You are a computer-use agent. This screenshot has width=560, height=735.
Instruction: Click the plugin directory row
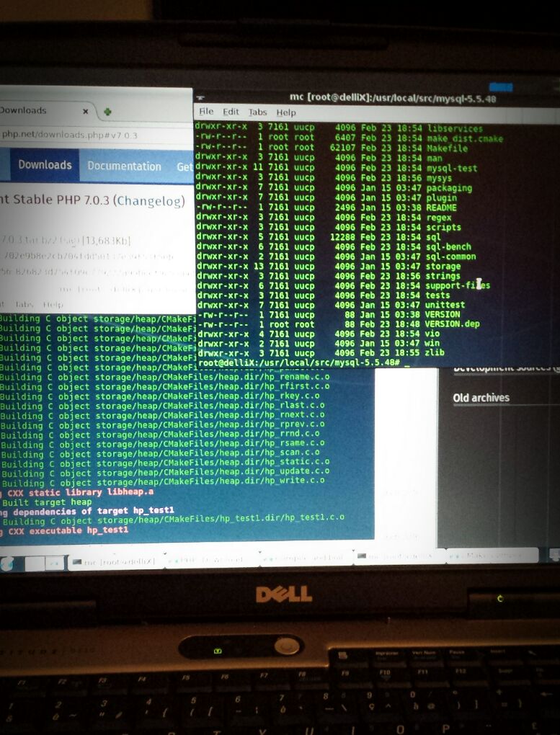click(326, 197)
